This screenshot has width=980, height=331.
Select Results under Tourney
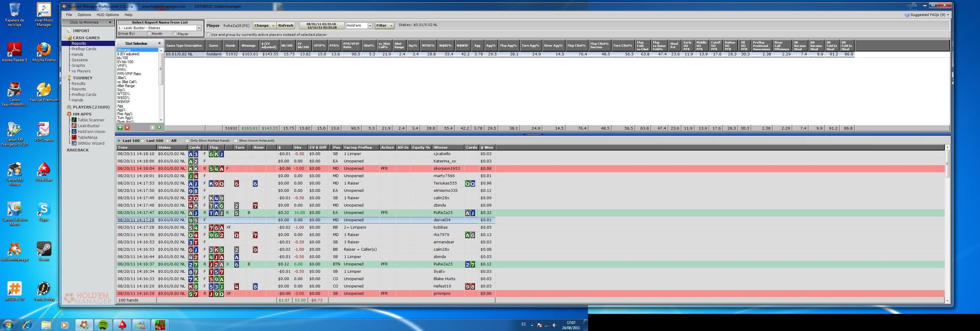[78, 83]
